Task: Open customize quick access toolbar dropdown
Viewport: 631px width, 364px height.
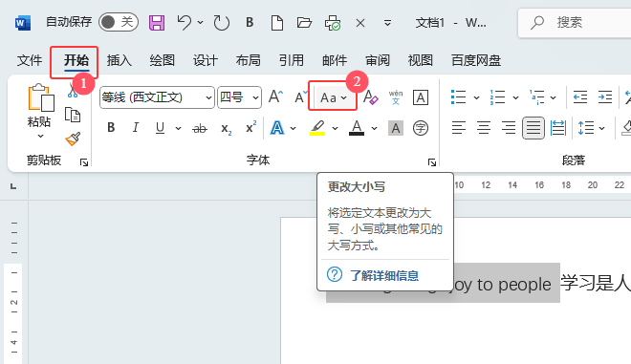Action: point(387,23)
